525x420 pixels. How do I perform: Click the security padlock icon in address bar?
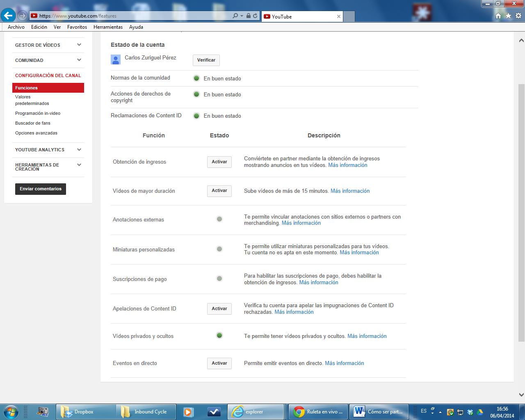coord(248,16)
